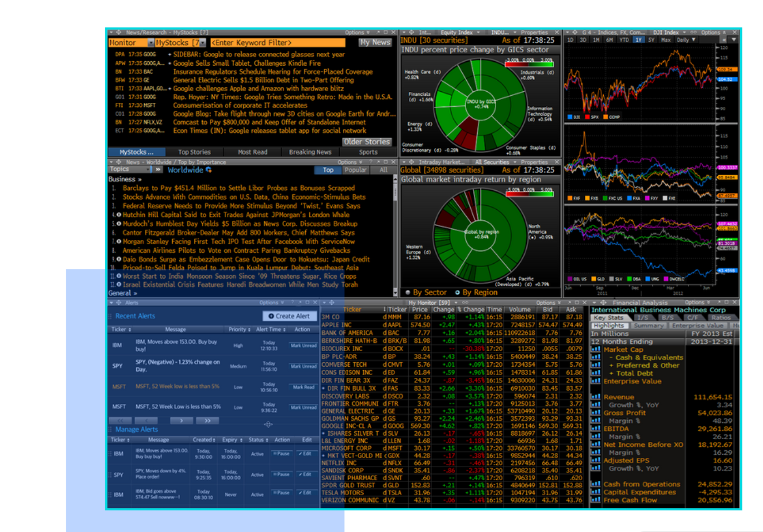Click the Global chart red-green color scale
This screenshot has height=532, width=763.
[529, 193]
